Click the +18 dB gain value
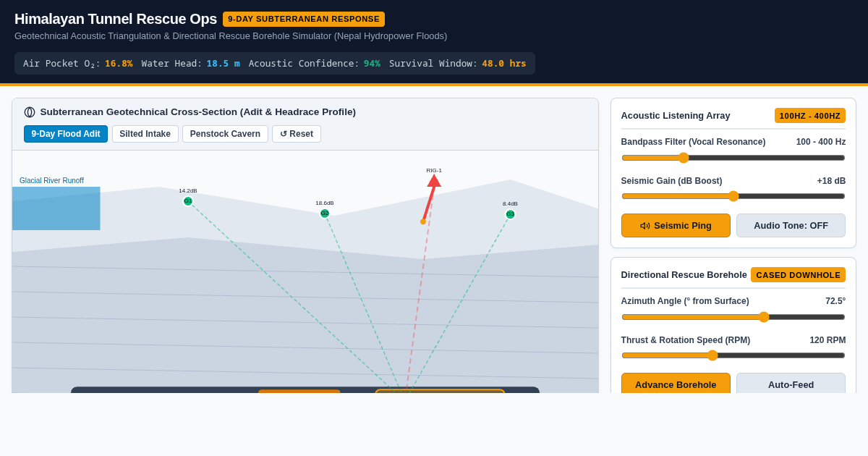The width and height of the screenshot is (868, 456). 831,181
